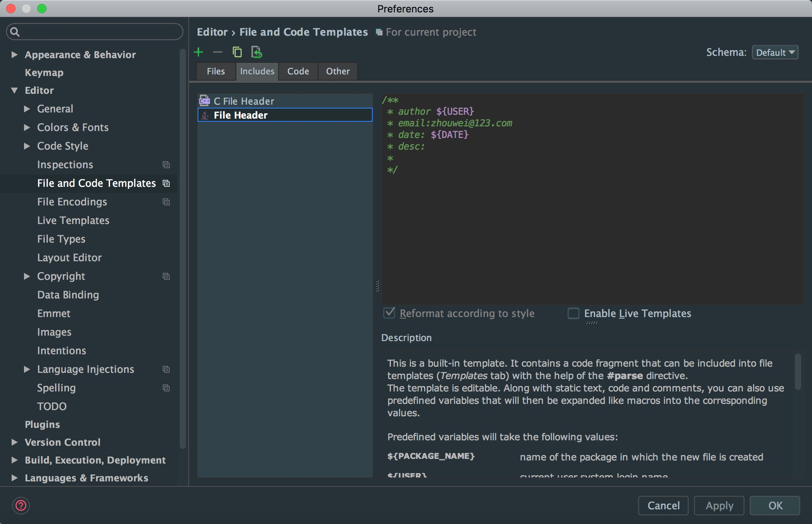The height and width of the screenshot is (524, 812).
Task: Reset template to default icon
Action: click(256, 52)
